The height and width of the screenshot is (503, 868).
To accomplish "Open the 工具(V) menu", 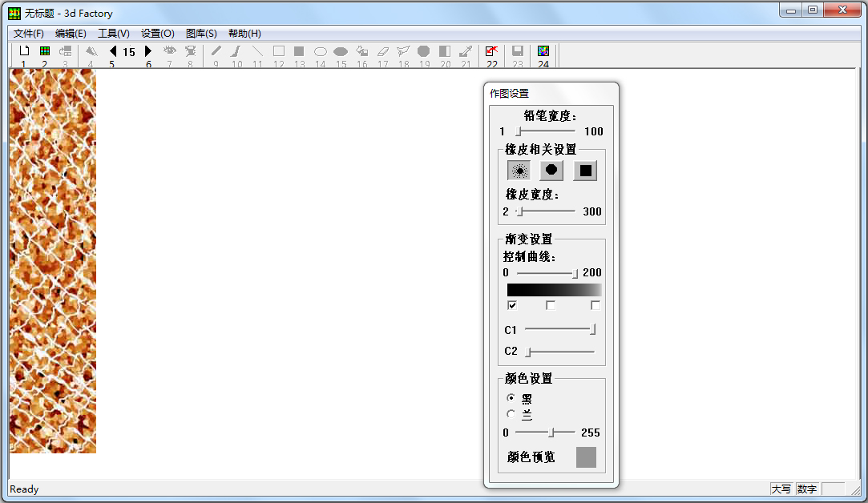I will [x=114, y=33].
